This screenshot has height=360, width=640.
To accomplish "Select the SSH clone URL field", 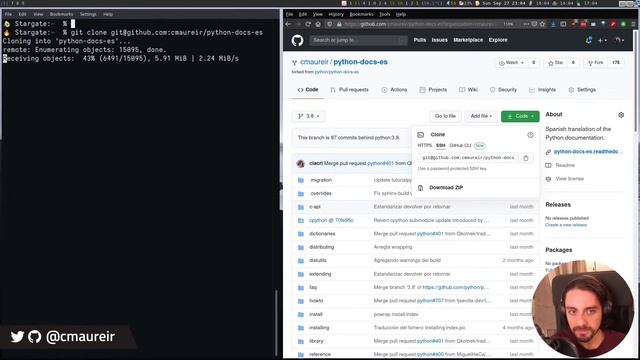I will (468, 158).
